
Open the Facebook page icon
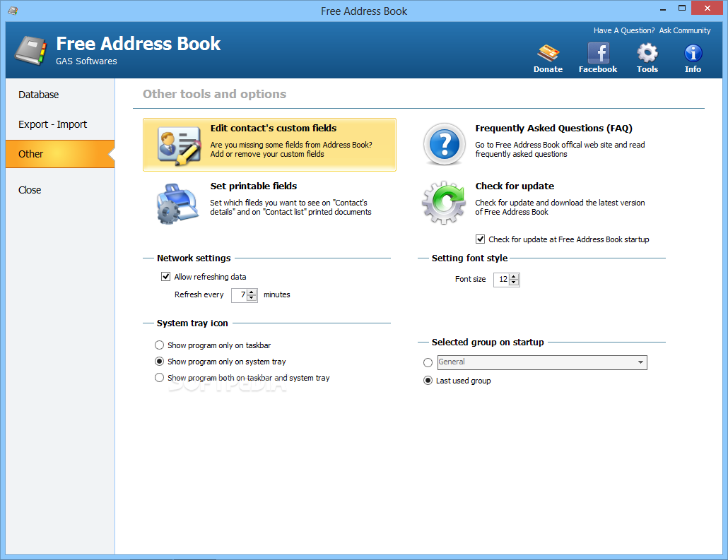pyautogui.click(x=598, y=53)
